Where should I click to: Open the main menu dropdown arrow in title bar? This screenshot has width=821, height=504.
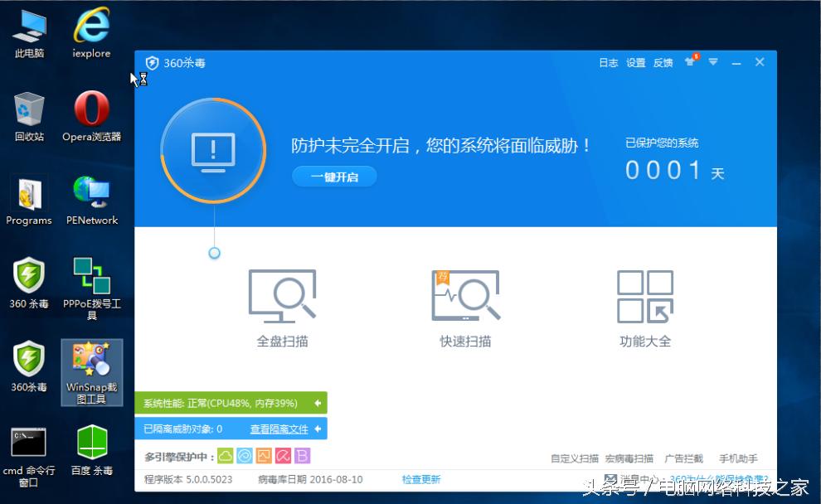(714, 62)
